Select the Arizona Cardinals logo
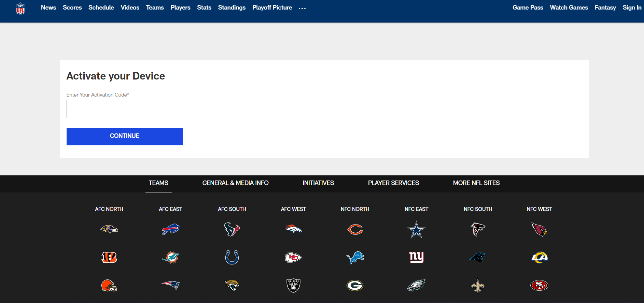 point(539,229)
